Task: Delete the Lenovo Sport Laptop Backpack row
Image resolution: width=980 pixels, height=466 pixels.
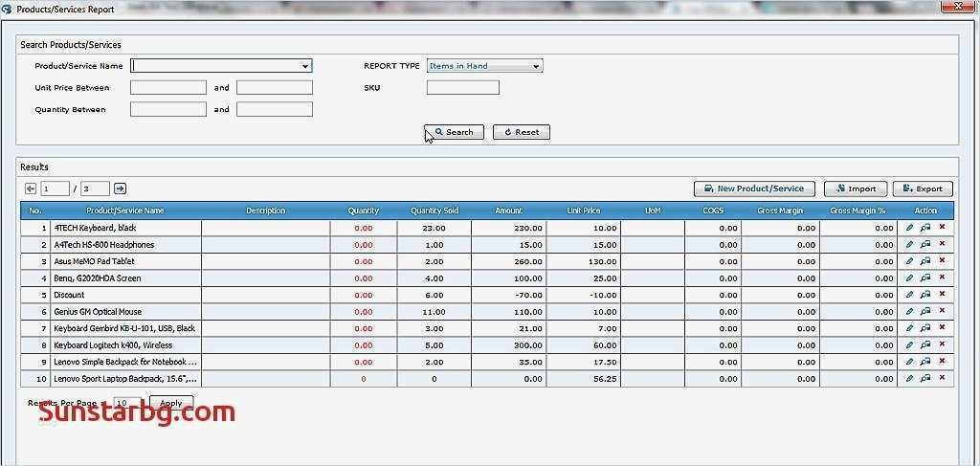Action: [942, 378]
